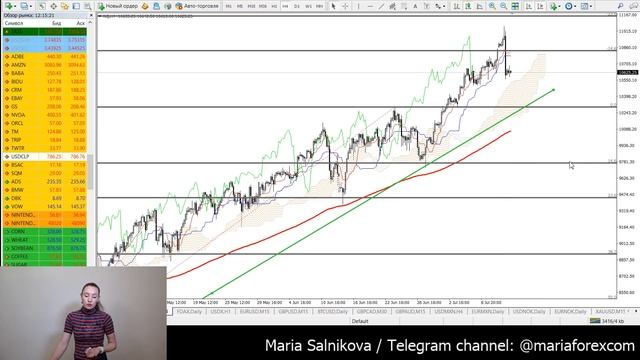The width and height of the screenshot is (640, 360).
Task: Open the chart templates icon
Action: click(584, 6)
